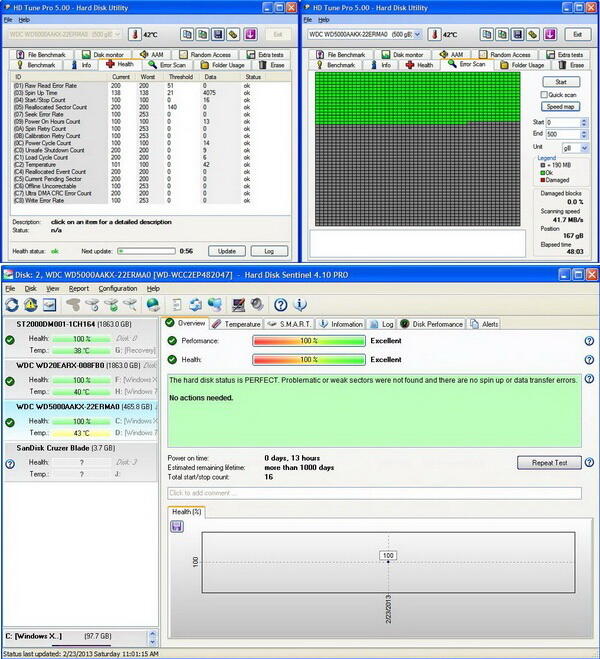The width and height of the screenshot is (600, 659).
Task: Click the purple download arrow icon in the right HD Tune window
Action: [550, 34]
